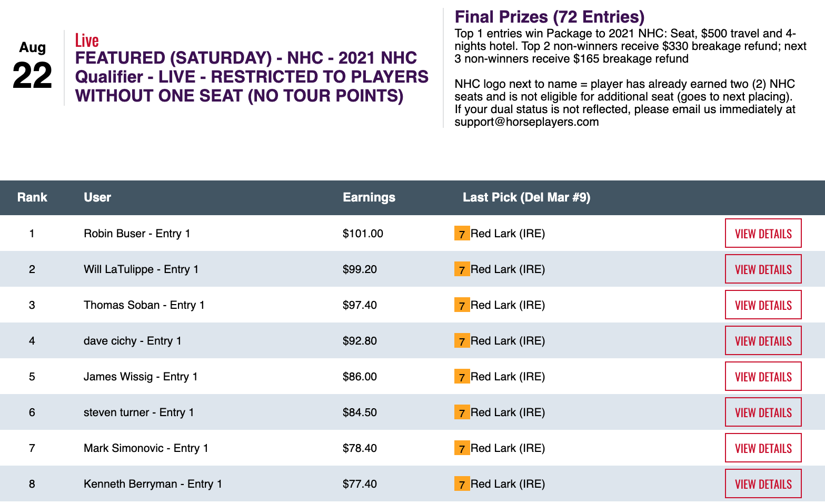
Task: View details for Robin Buser's entry
Action: [x=763, y=234]
